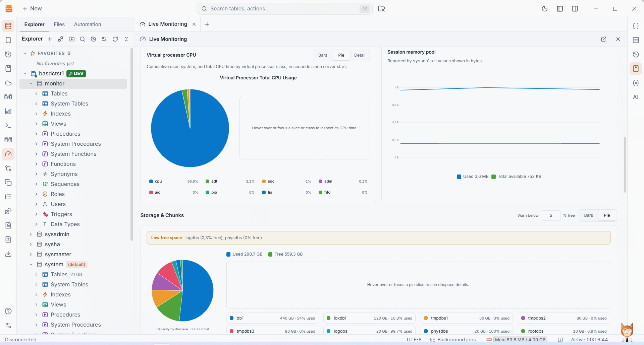Toggle the left side panel layout icon

click(x=560, y=9)
